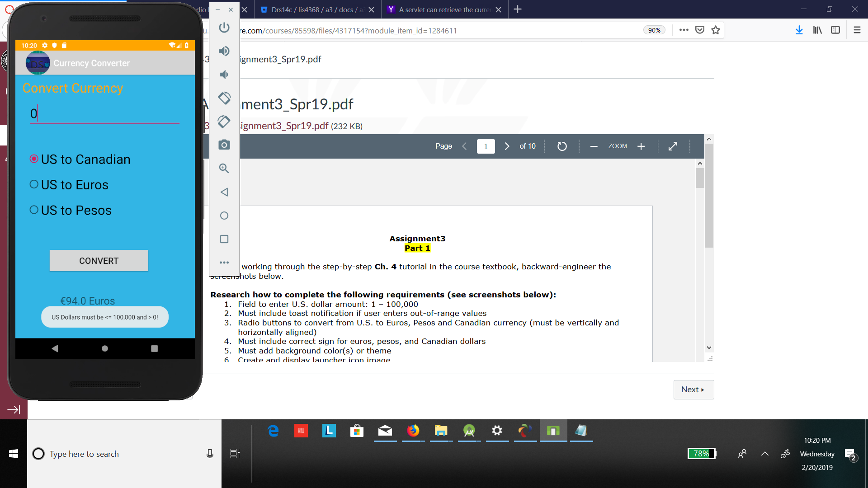Select the US to Canadian radio button
Viewport: 868px width, 488px height.
[34, 159]
